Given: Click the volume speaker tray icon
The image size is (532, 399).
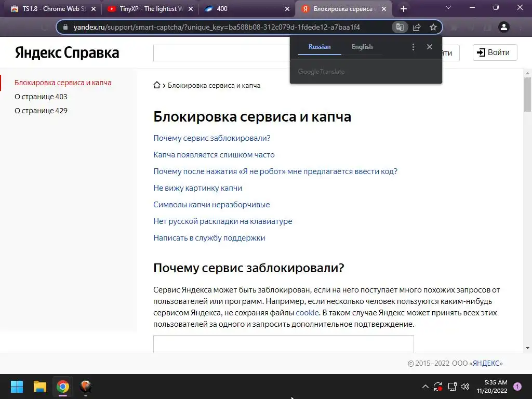Looking at the screenshot, I should 465,387.
